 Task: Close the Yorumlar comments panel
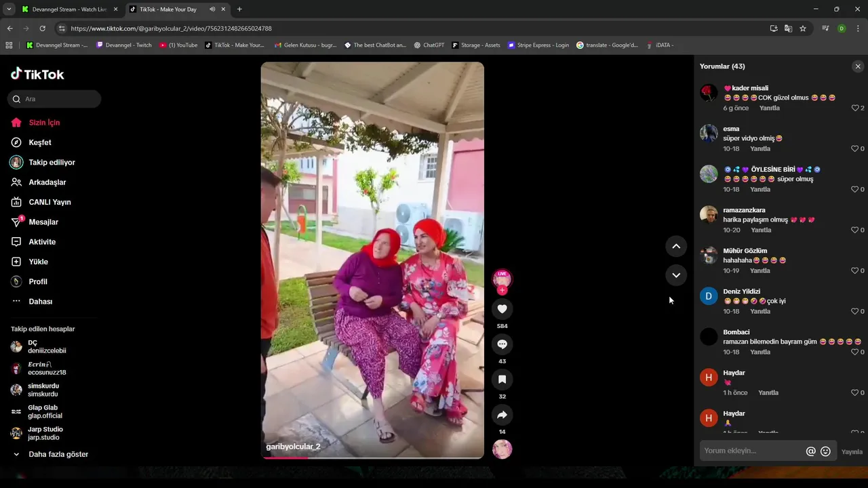pyautogui.click(x=858, y=66)
